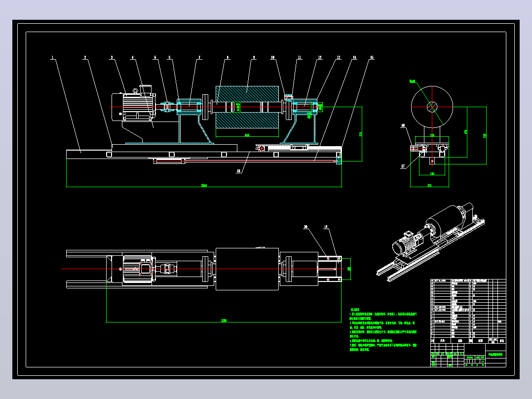Select part balloon number 7
The height and width of the screenshot is (399, 532).
click(x=199, y=57)
